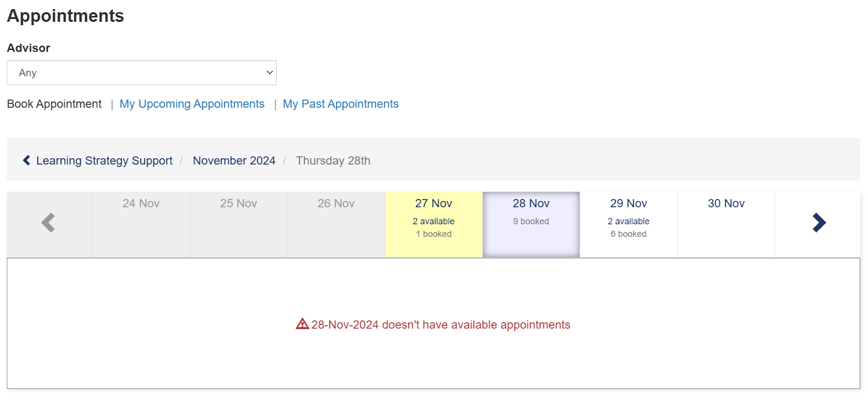Click the Advisor dropdown arrow
868x401 pixels.
point(269,73)
